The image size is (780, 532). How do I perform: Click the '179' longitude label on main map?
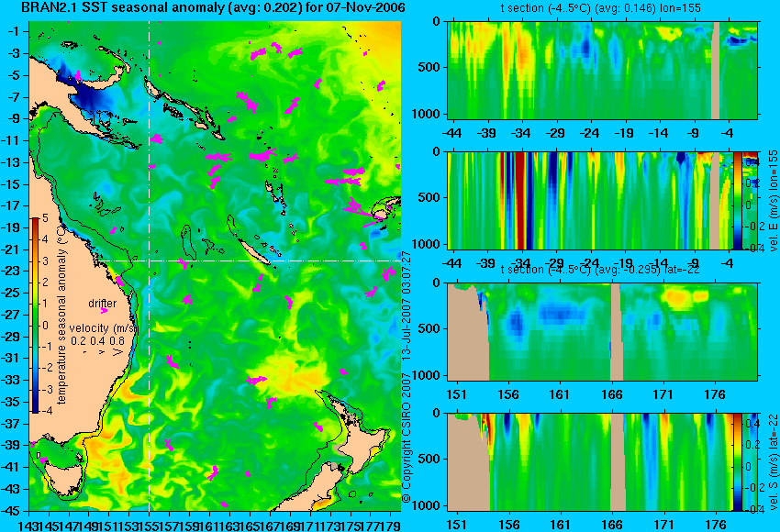[x=388, y=525]
